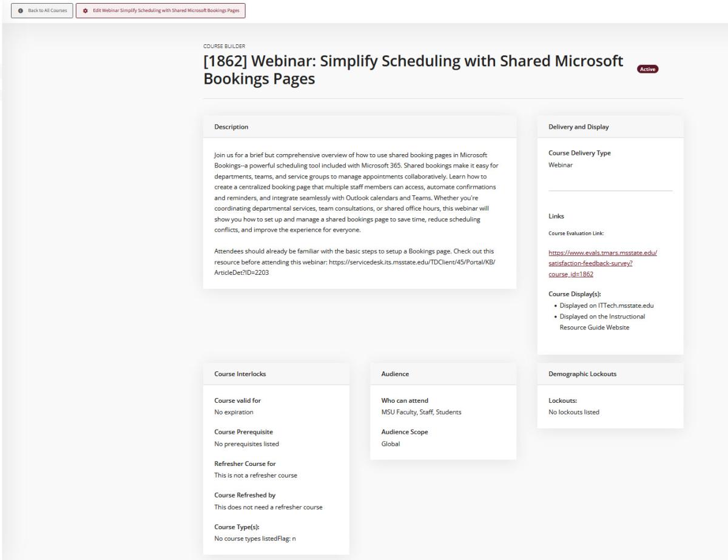Click No course types listedFlag: n text
728x560 pixels.
[255, 538]
